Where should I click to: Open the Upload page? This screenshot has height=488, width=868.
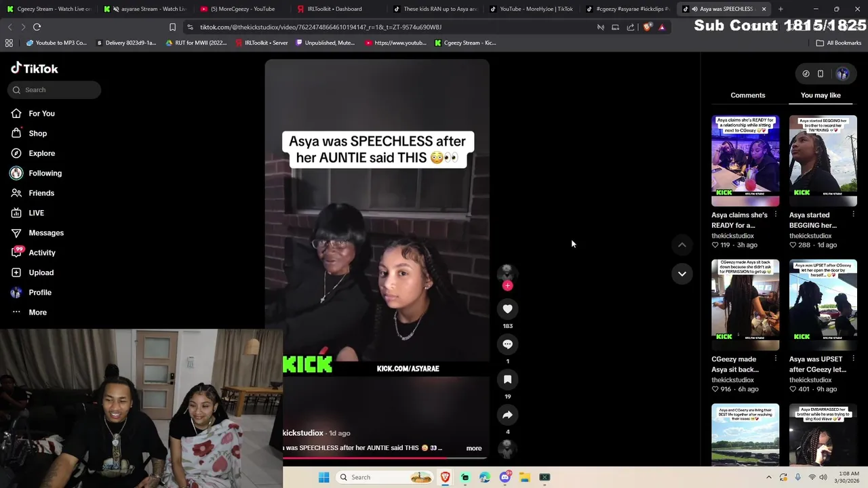click(x=41, y=272)
